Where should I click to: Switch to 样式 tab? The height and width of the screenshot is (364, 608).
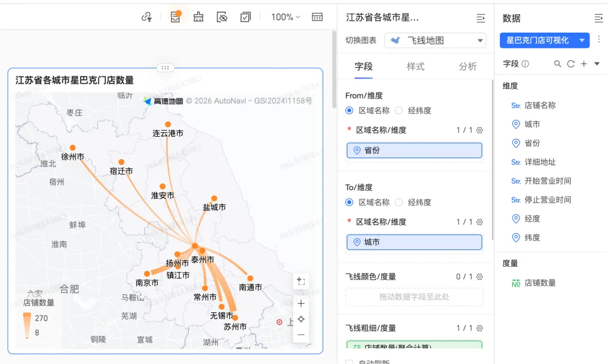pos(415,67)
